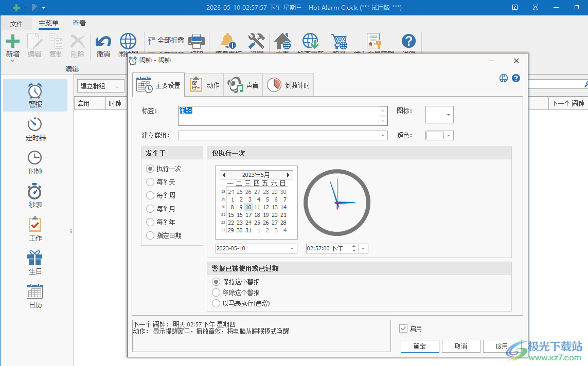The height and width of the screenshot is (366, 588).
Task: Select the 指定日期 radio button
Action: pyautogui.click(x=150, y=235)
